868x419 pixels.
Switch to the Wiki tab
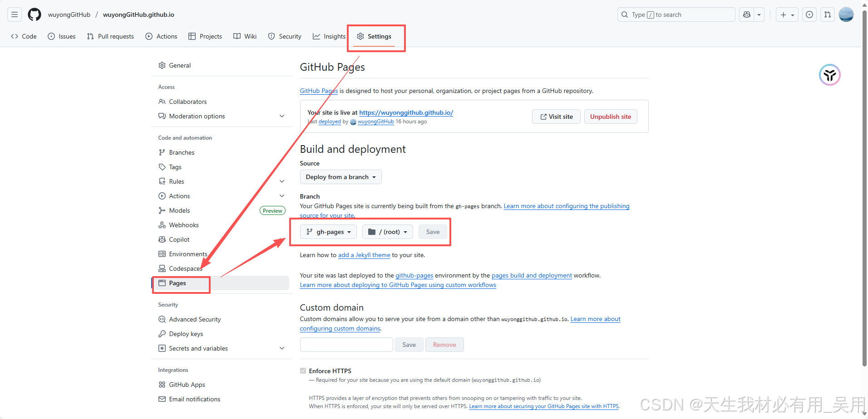(x=245, y=36)
